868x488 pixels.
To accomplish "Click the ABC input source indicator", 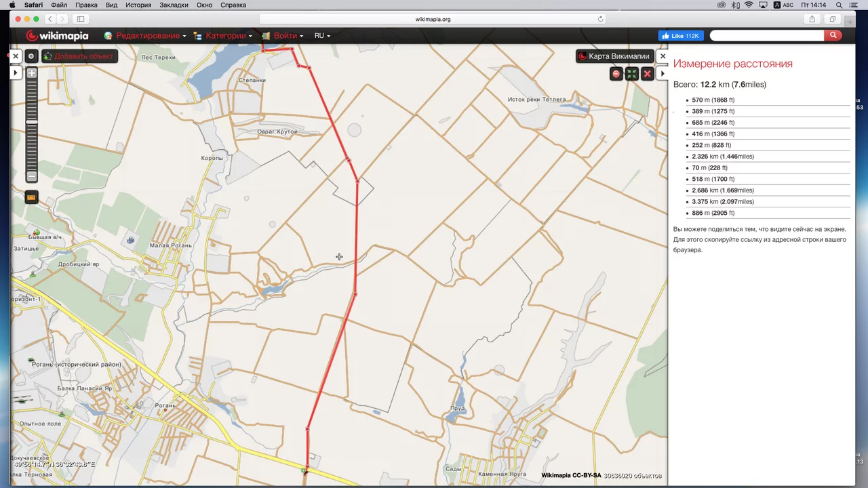I will tap(783, 5).
